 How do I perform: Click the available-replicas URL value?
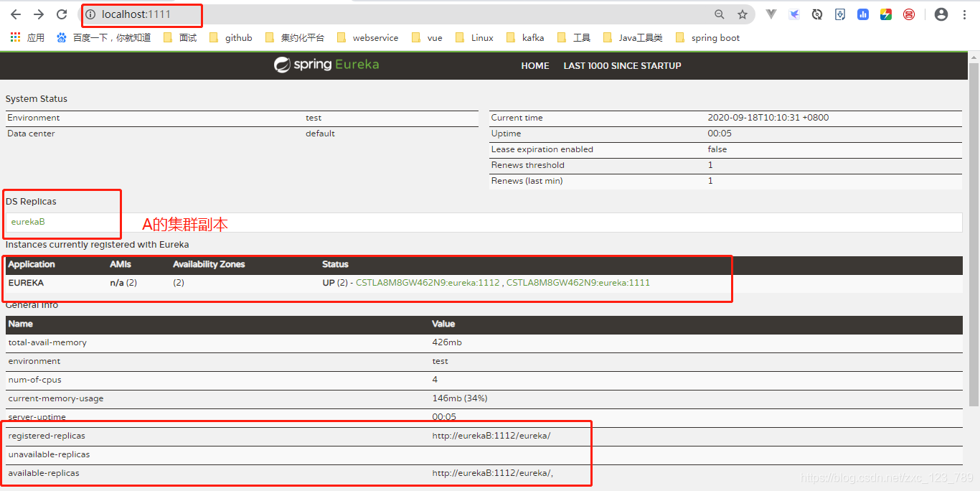(x=493, y=473)
